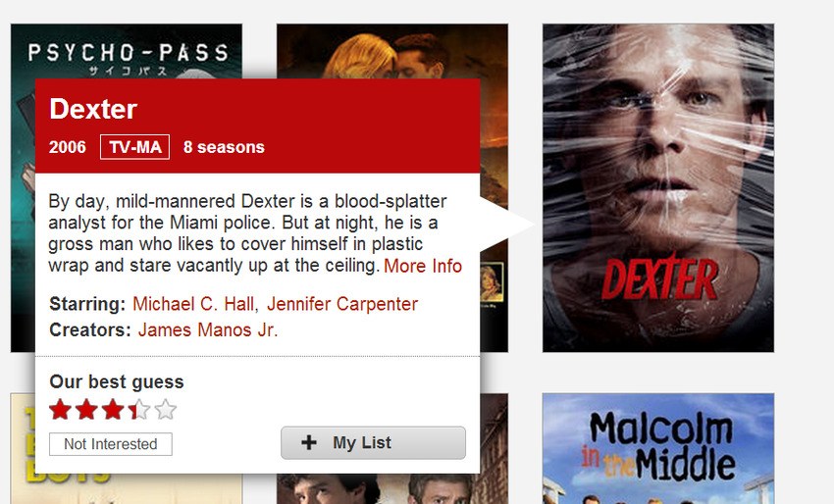The height and width of the screenshot is (504, 834).
Task: Rate Dexter four stars
Action: click(139, 409)
